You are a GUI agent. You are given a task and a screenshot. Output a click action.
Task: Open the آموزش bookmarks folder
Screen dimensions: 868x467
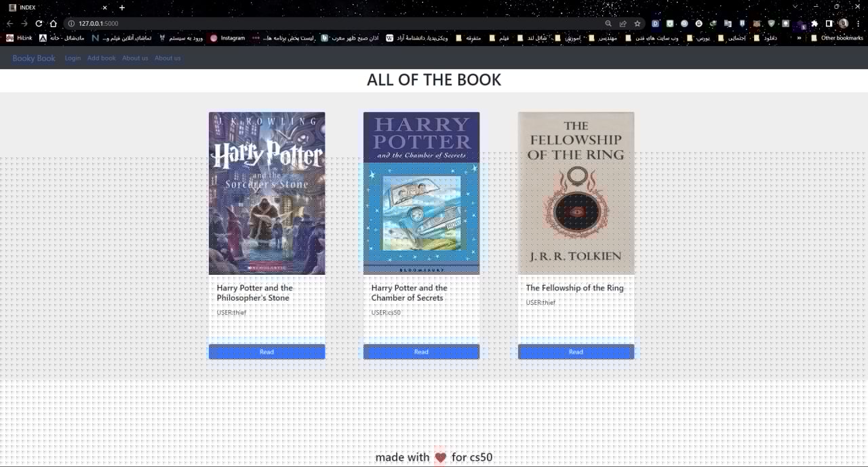(567, 38)
